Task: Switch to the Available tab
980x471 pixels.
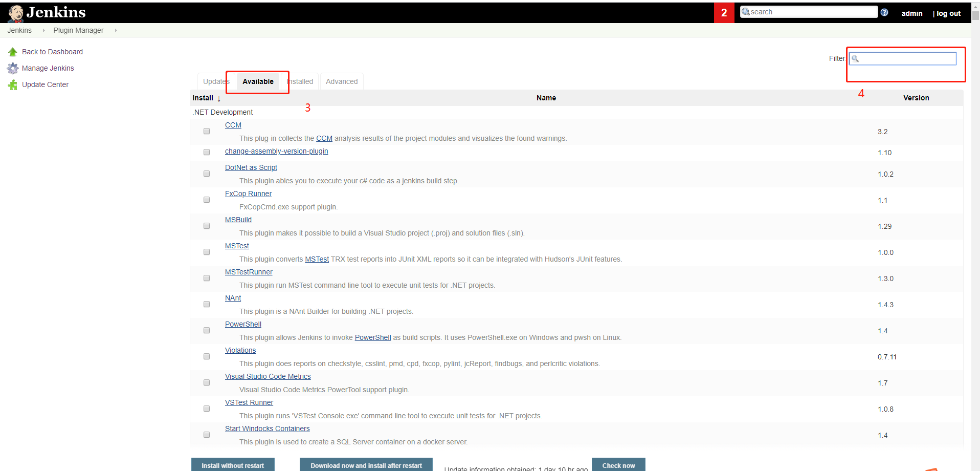Action: pyautogui.click(x=258, y=81)
